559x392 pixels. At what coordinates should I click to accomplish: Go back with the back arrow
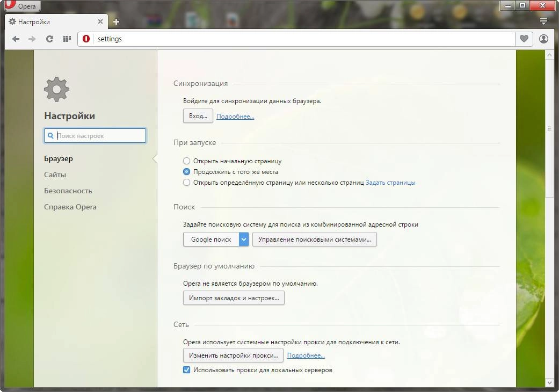coord(16,39)
